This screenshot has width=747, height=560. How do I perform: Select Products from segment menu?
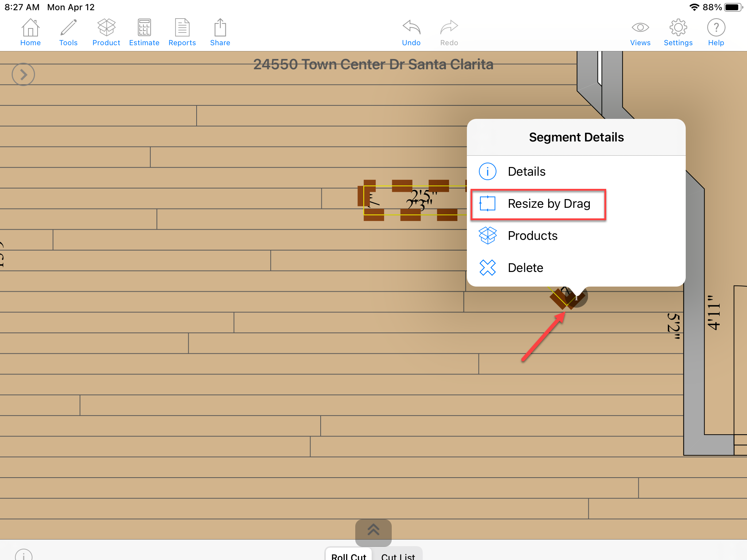pos(532,235)
